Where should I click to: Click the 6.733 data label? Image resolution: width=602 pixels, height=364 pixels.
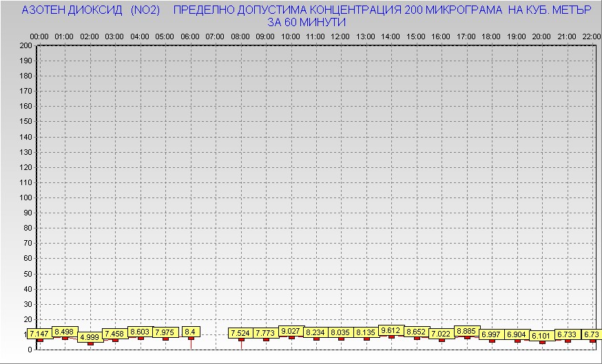point(568,334)
